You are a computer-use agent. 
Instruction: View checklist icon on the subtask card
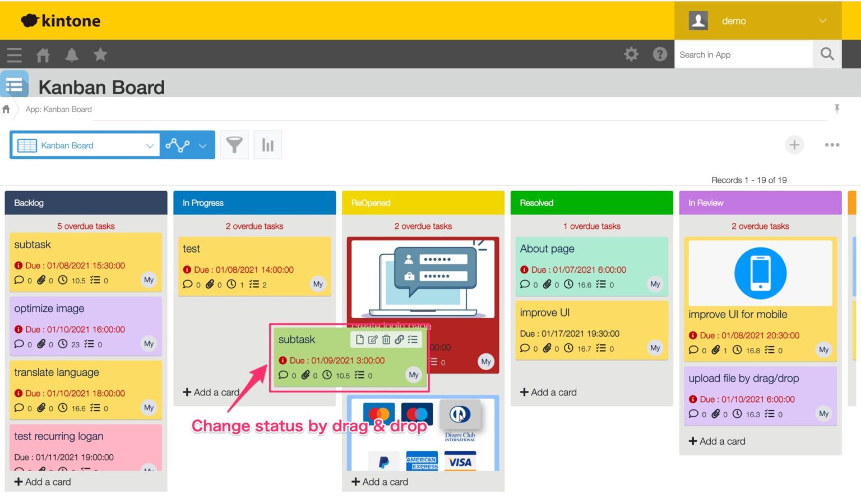point(413,339)
